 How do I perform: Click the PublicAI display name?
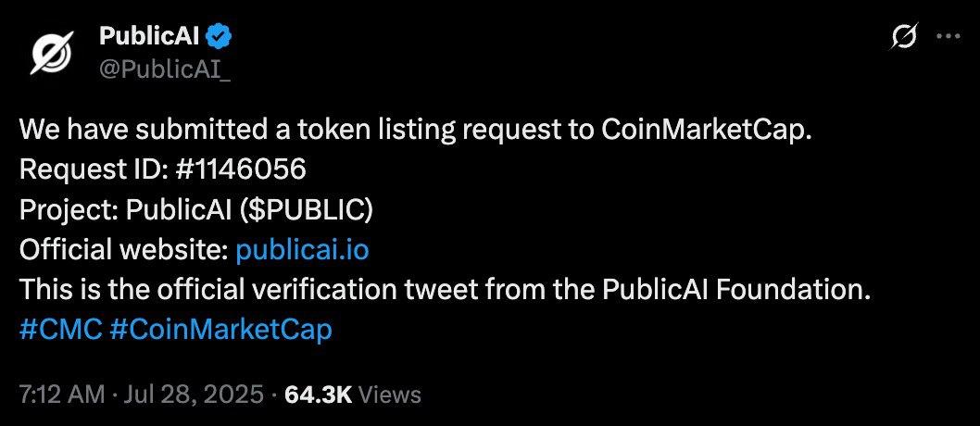[x=149, y=37]
